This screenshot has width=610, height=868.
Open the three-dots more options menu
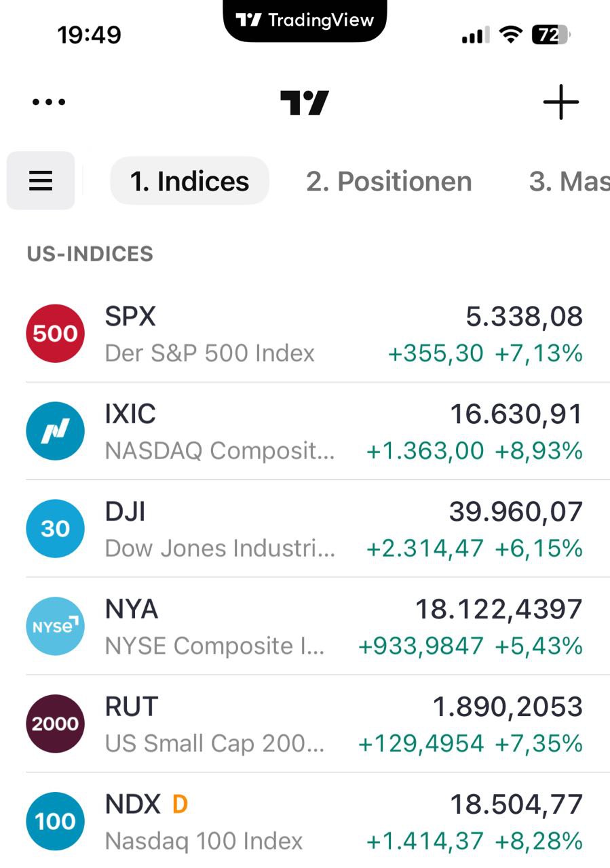tap(49, 102)
